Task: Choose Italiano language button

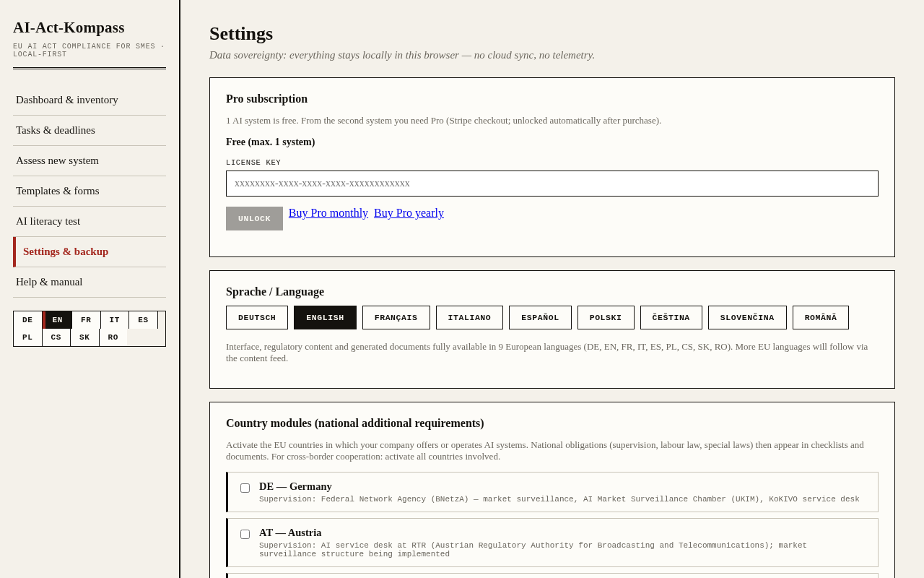Action: [469, 318]
